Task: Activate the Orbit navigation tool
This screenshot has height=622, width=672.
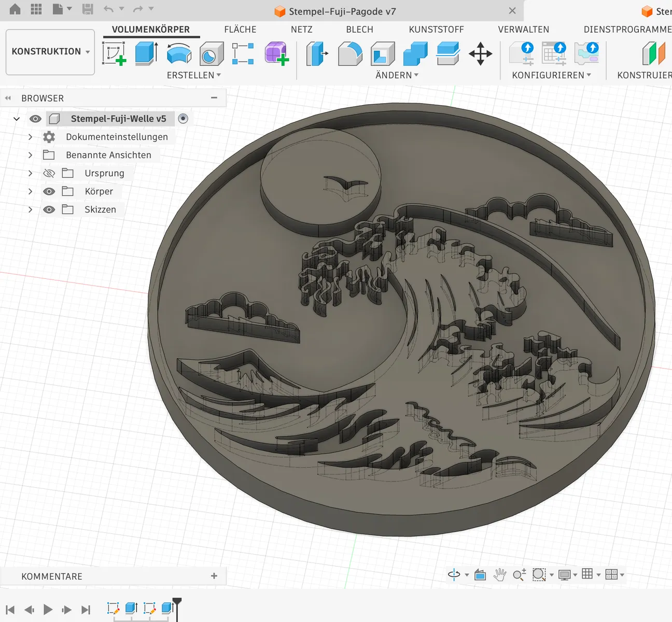Action: [x=454, y=574]
